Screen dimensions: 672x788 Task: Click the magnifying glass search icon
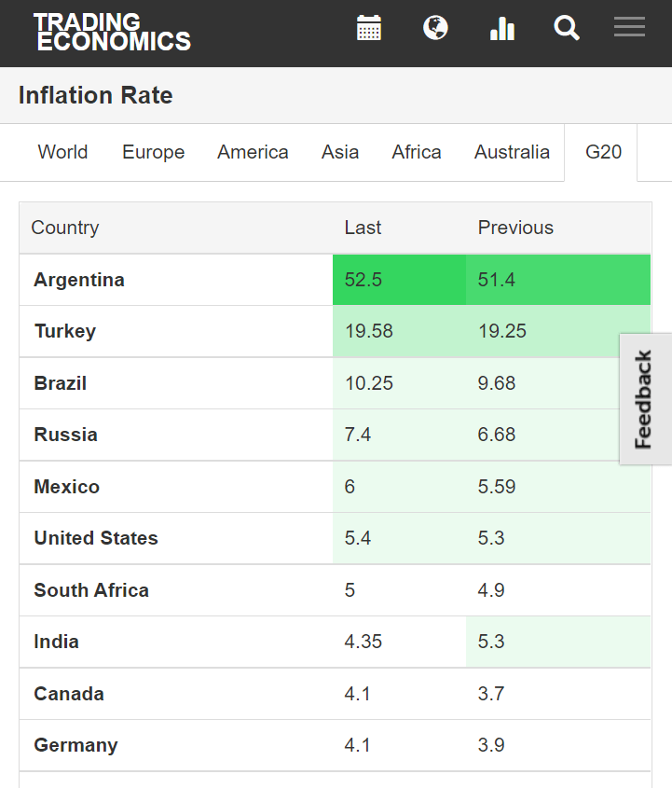pyautogui.click(x=567, y=28)
